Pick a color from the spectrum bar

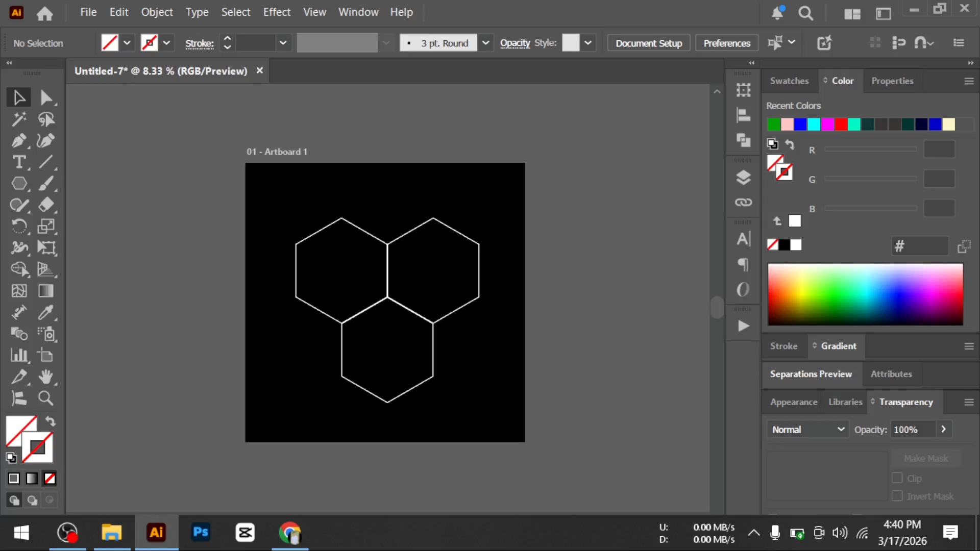[x=865, y=294]
